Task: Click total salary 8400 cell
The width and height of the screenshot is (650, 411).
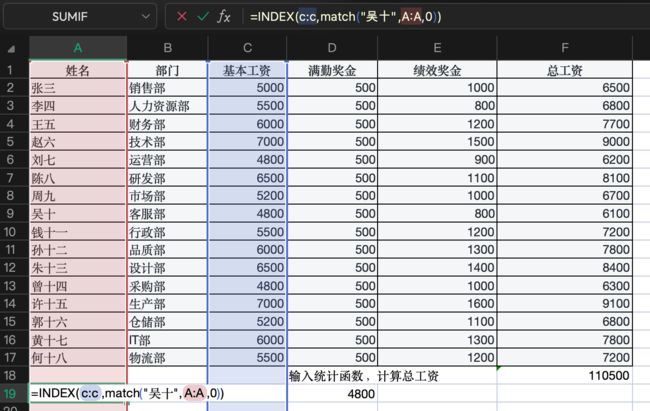Action: click(565, 268)
